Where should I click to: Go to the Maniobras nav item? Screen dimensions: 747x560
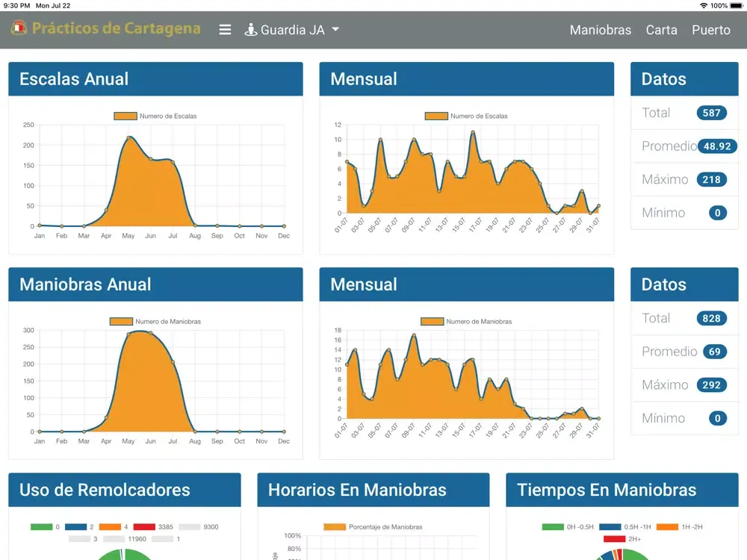[601, 30]
